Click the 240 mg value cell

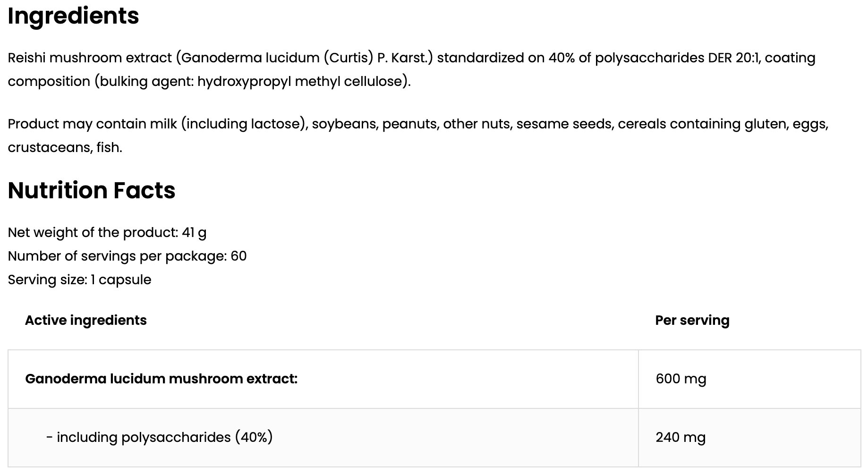coord(749,438)
